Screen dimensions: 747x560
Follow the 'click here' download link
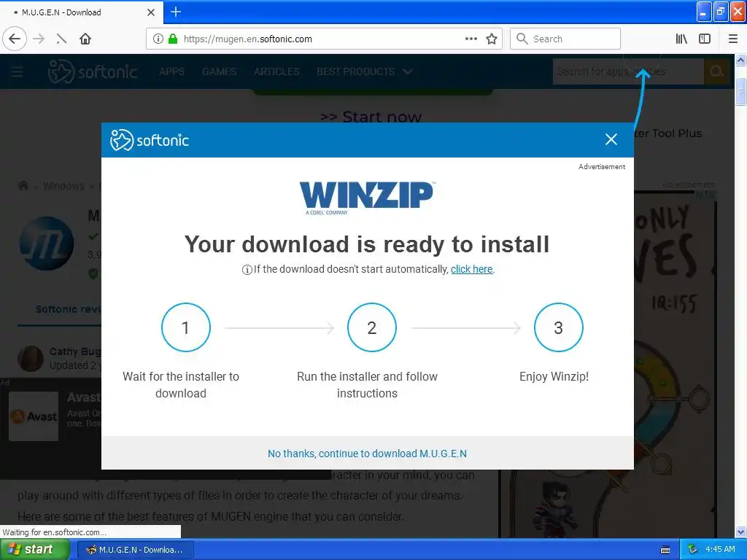[472, 269]
